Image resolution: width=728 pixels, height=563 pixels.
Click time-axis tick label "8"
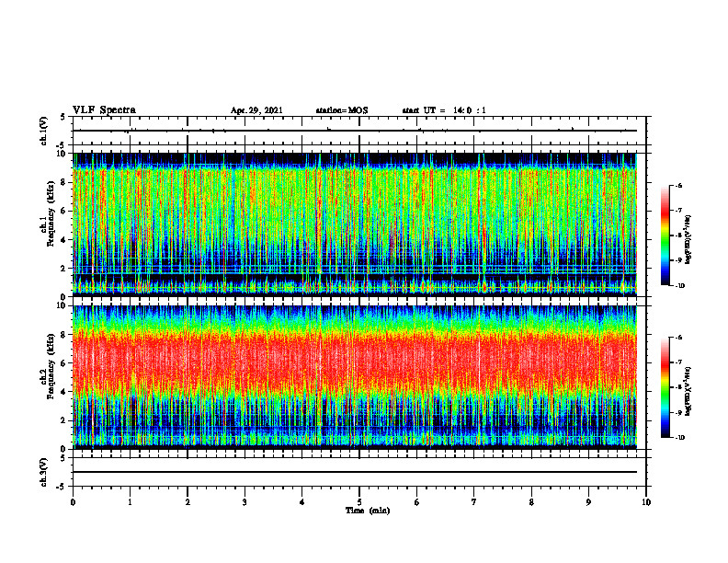click(x=531, y=502)
